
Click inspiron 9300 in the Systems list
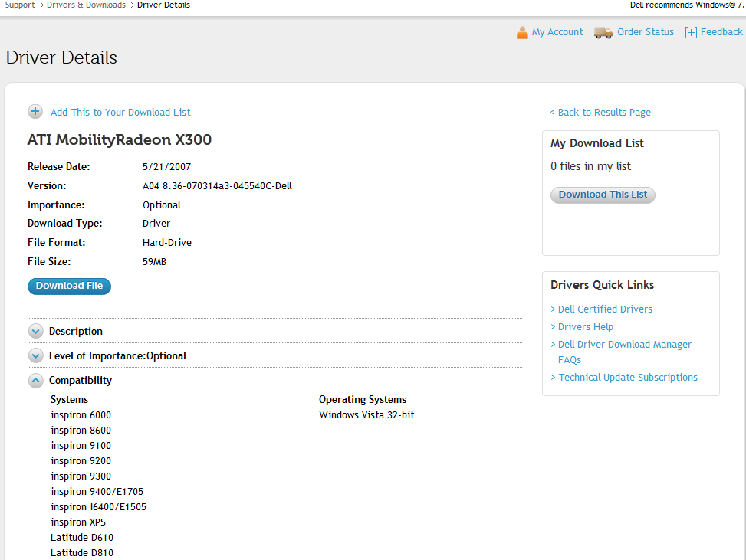coord(81,476)
